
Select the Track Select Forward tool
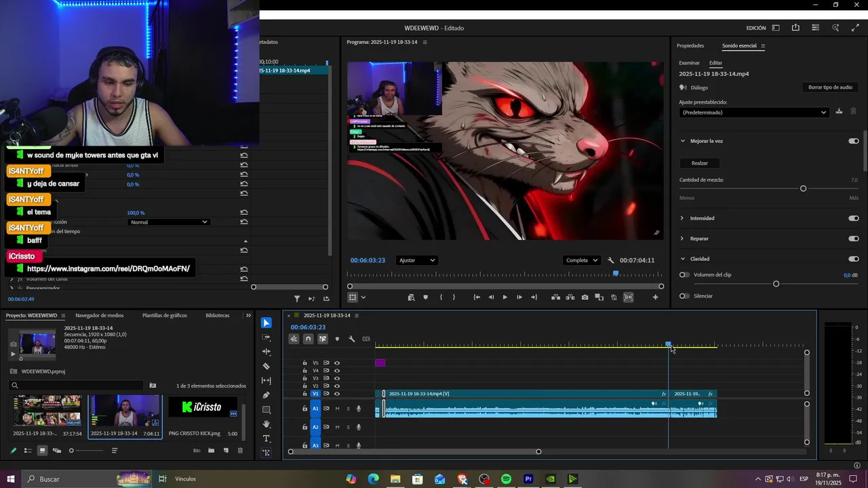pos(267,337)
